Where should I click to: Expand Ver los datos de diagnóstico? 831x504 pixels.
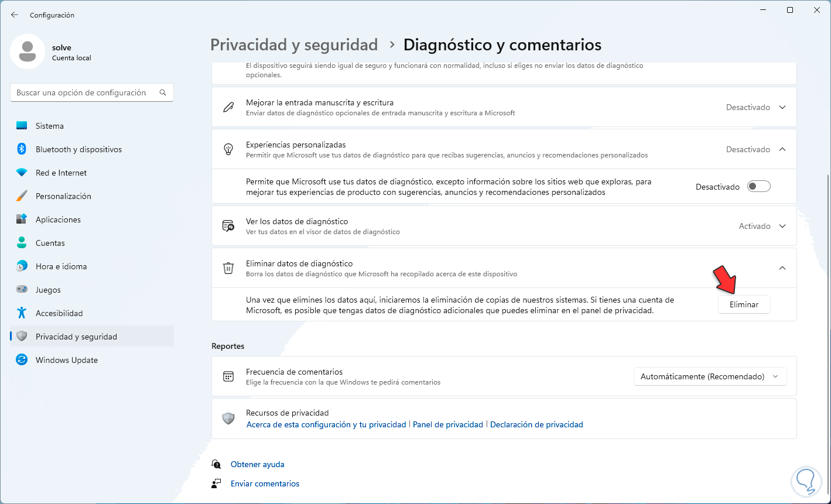coord(782,227)
